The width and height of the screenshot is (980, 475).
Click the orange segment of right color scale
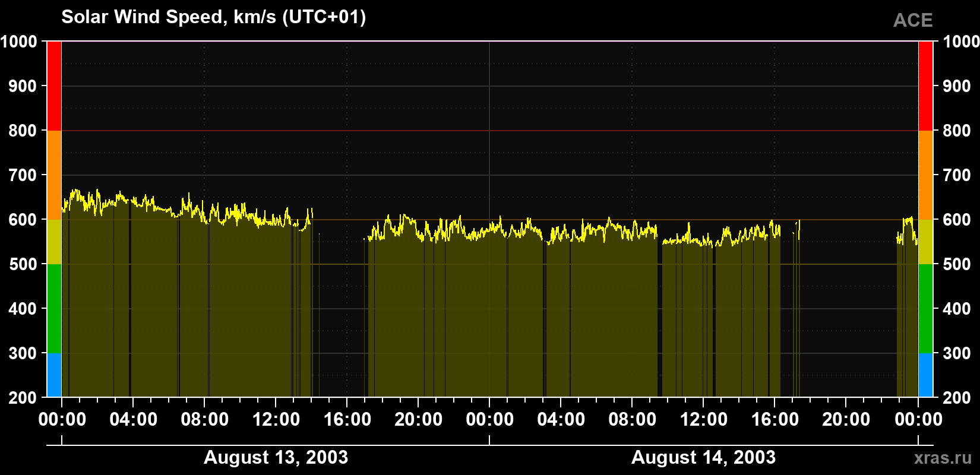tap(926, 175)
